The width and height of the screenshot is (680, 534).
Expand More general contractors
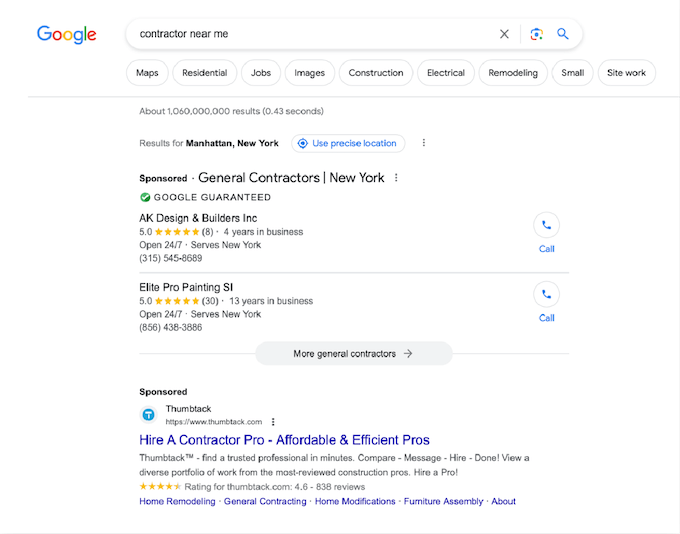[x=353, y=353]
